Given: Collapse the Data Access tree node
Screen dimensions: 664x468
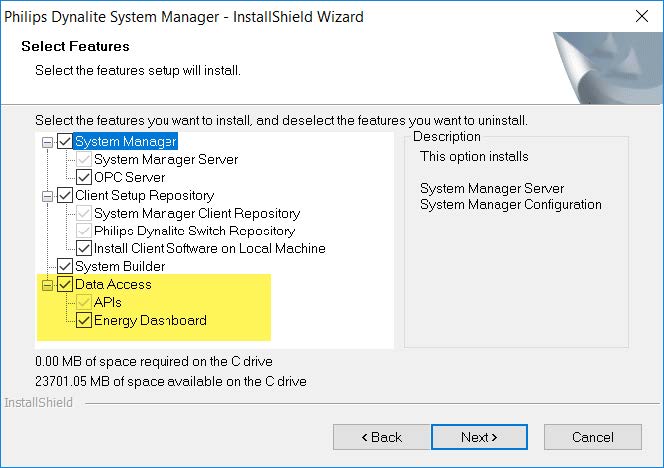Looking at the screenshot, I should tap(47, 285).
